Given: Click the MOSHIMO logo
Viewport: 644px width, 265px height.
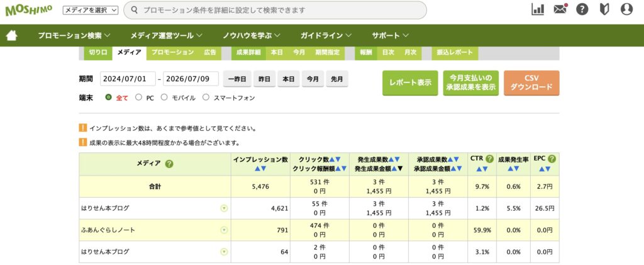Looking at the screenshot, I should tap(29, 10).
